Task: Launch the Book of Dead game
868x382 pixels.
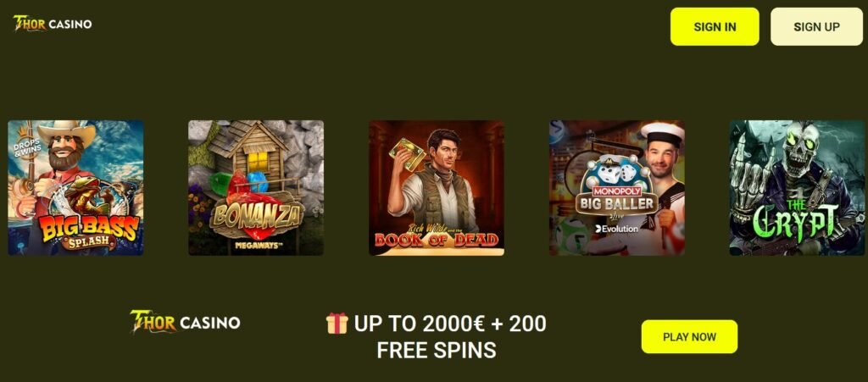Action: click(437, 188)
